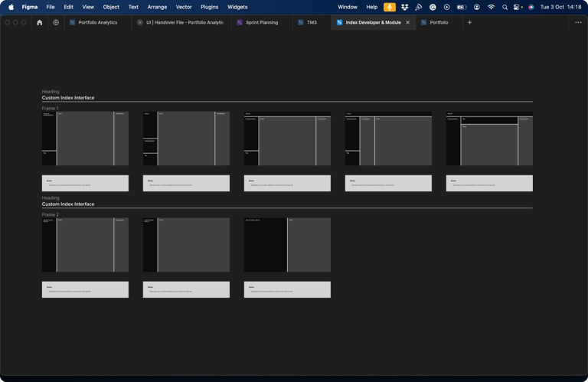Click the orange microphone menu bar icon
This screenshot has height=382, width=588.
390,7
